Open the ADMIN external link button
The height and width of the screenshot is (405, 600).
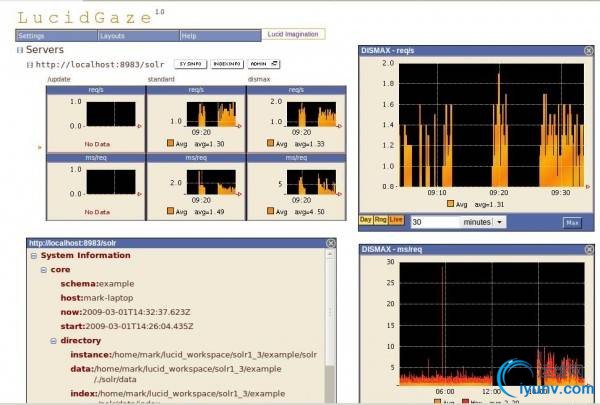point(264,64)
